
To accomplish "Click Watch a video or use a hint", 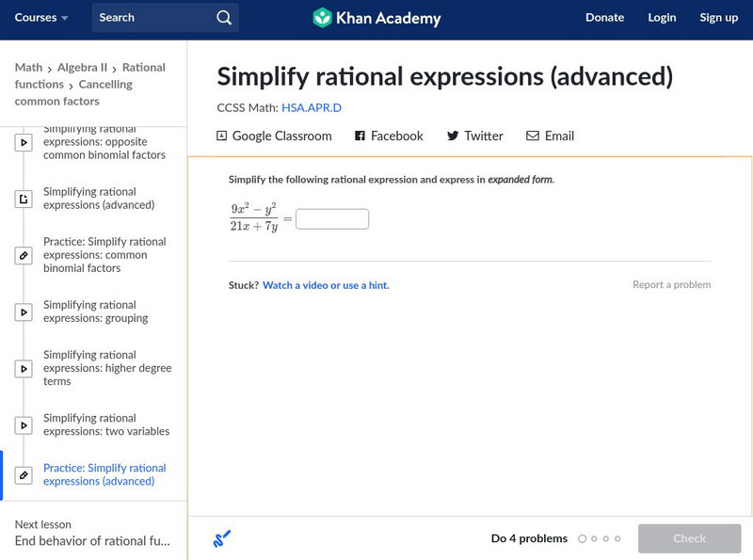I will point(326,285).
